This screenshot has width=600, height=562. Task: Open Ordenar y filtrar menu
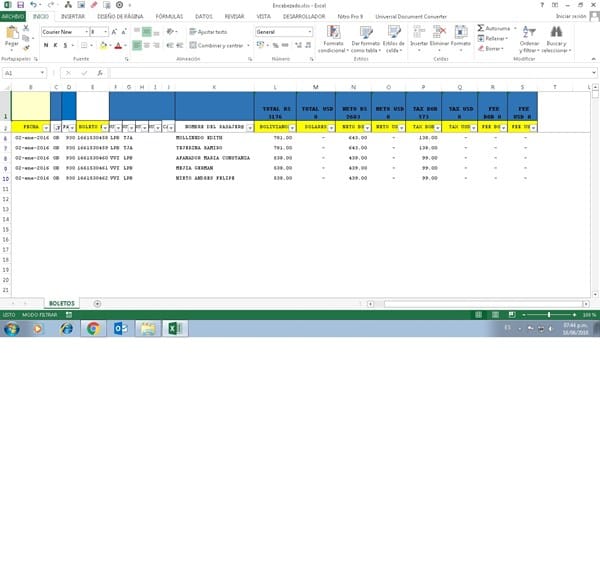(529, 39)
